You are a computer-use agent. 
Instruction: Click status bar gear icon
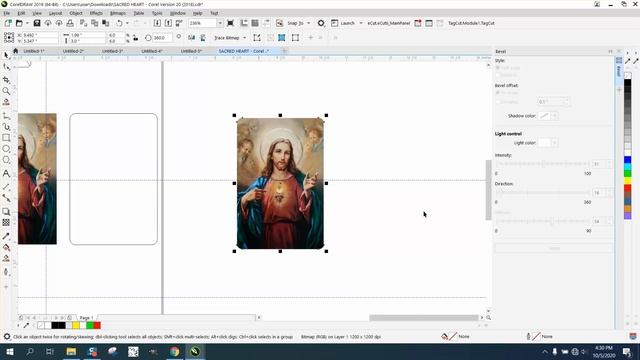pyautogui.click(x=7, y=337)
